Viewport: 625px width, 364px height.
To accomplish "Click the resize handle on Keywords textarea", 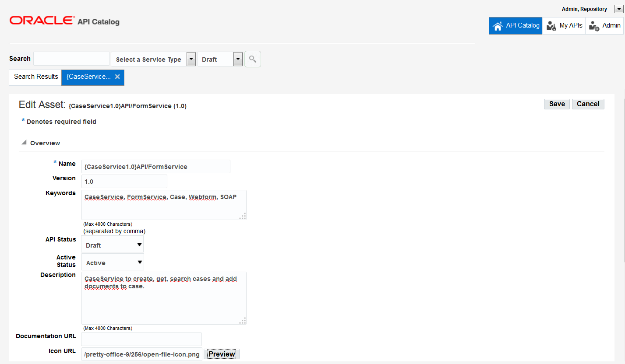I will (x=243, y=216).
